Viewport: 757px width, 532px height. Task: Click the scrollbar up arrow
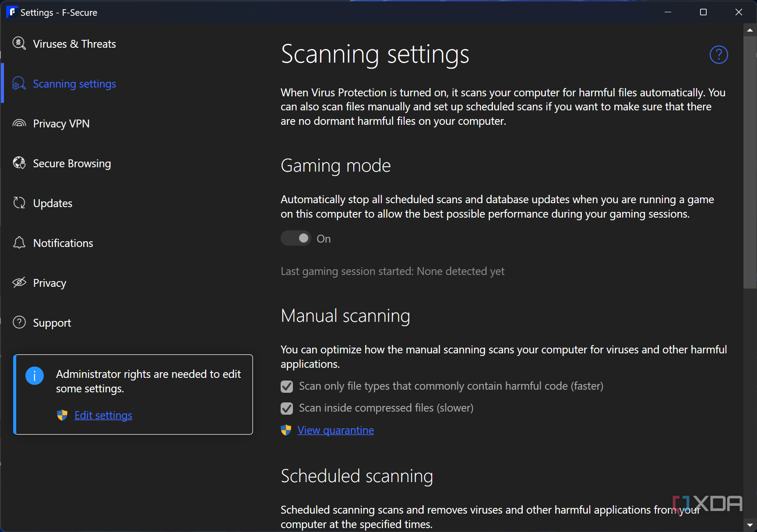click(750, 30)
